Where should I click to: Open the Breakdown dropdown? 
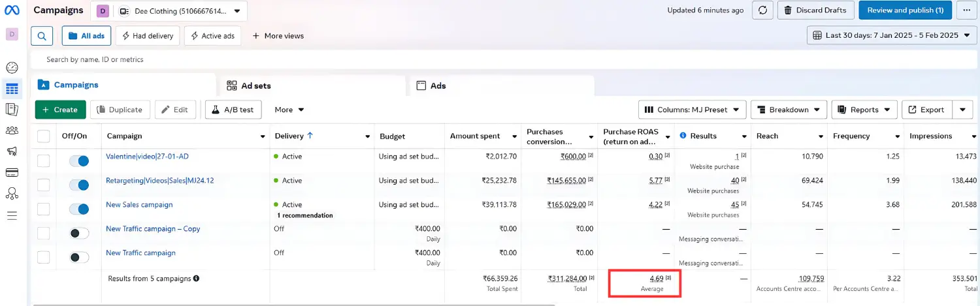click(x=789, y=110)
